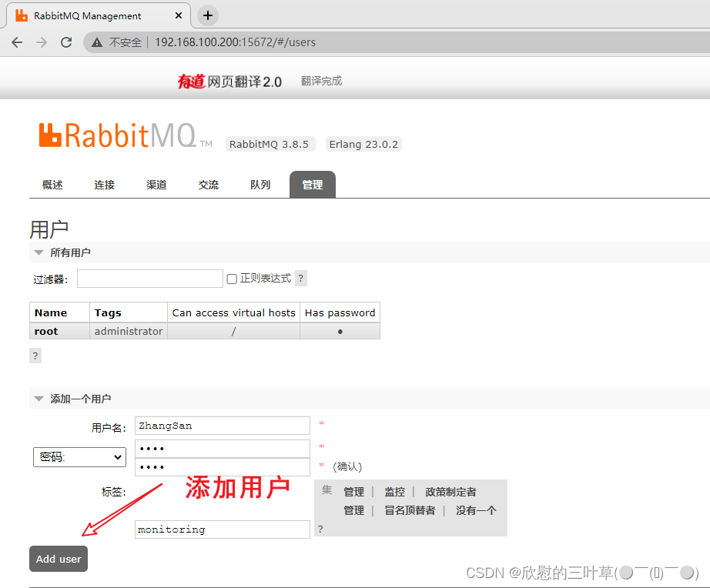710x588 pixels.
Task: Switch to the 交流 tab
Action: (x=209, y=185)
